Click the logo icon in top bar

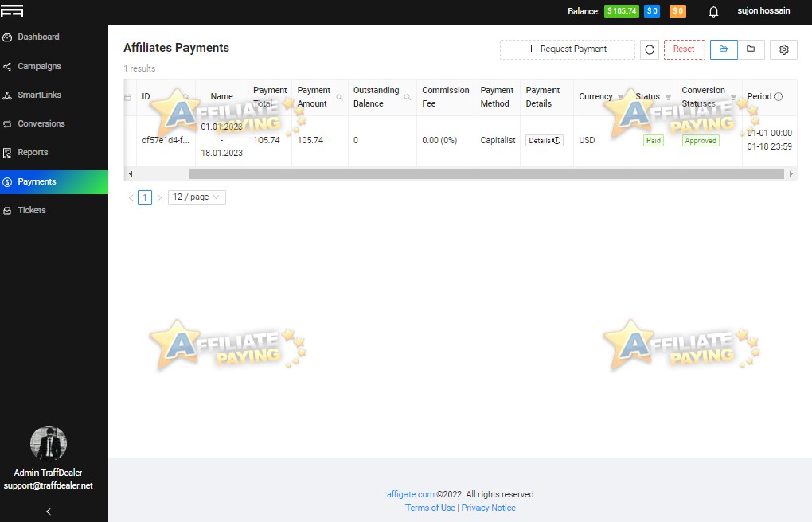pyautogui.click(x=12, y=10)
